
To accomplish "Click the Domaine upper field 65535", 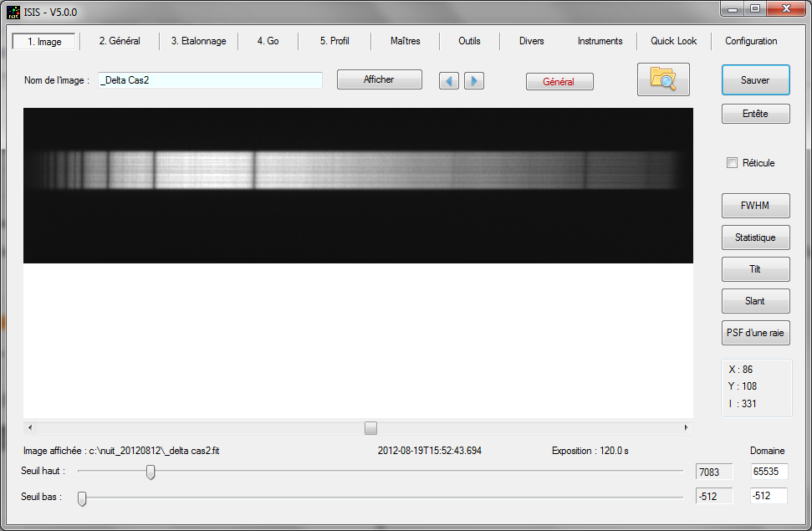I will [x=769, y=472].
